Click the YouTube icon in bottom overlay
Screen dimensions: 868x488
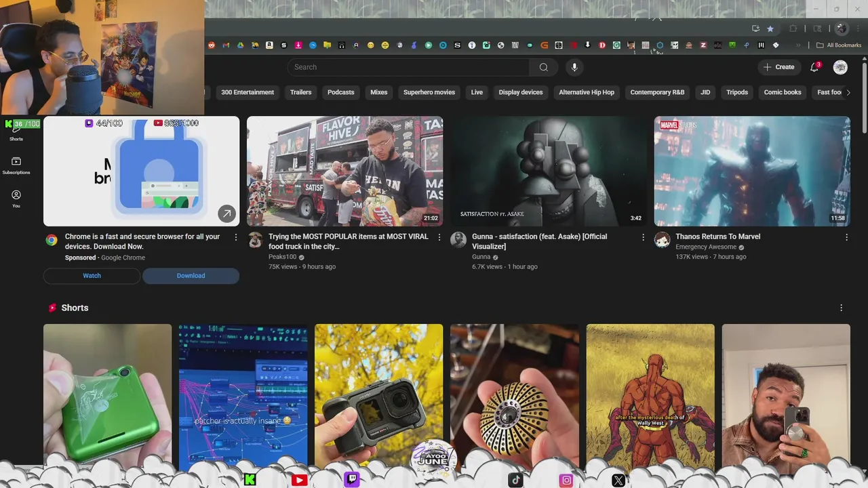coord(299,480)
